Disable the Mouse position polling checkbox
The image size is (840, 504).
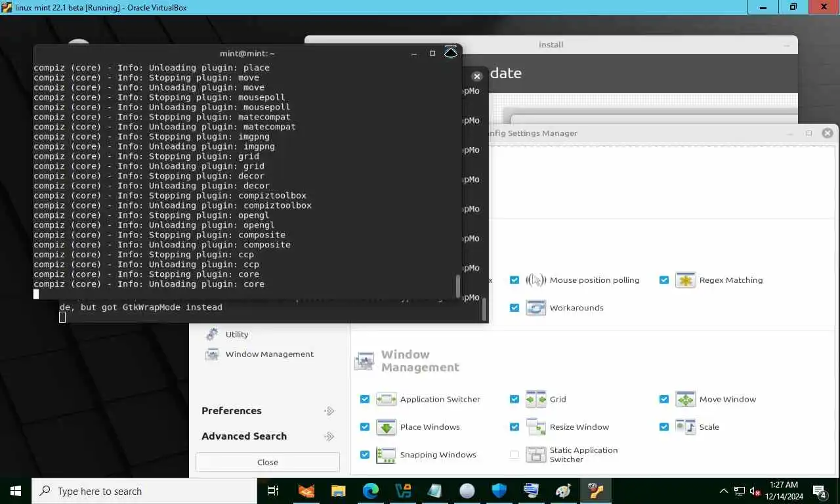[x=514, y=280]
